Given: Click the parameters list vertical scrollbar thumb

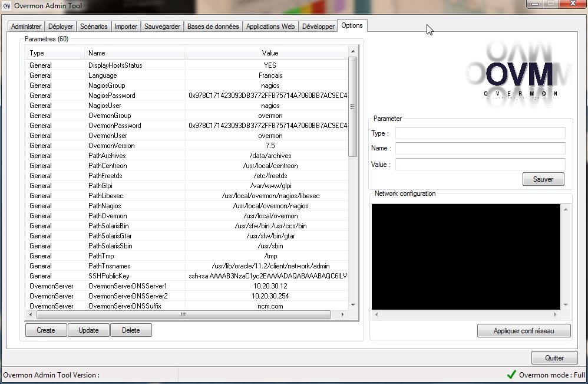Looking at the screenshot, I should [x=352, y=107].
